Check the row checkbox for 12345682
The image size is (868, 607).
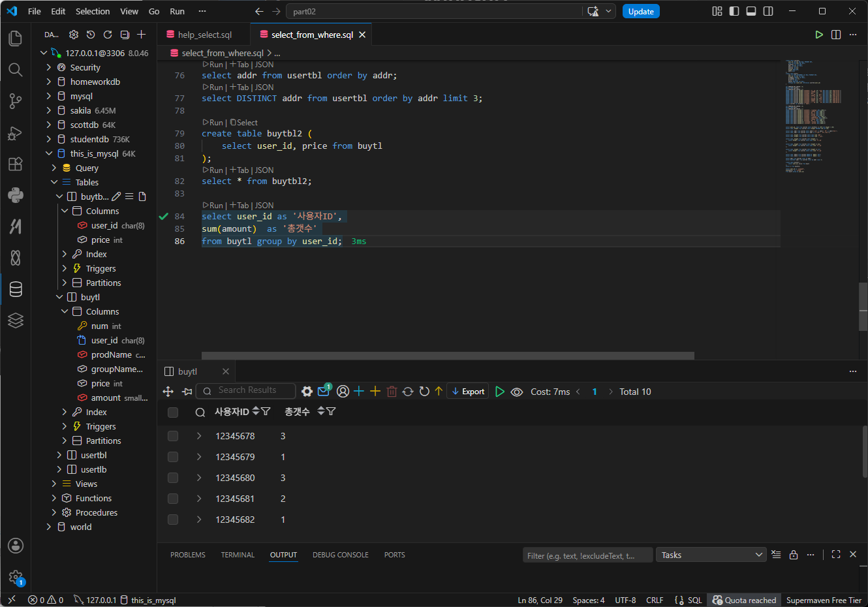173,520
